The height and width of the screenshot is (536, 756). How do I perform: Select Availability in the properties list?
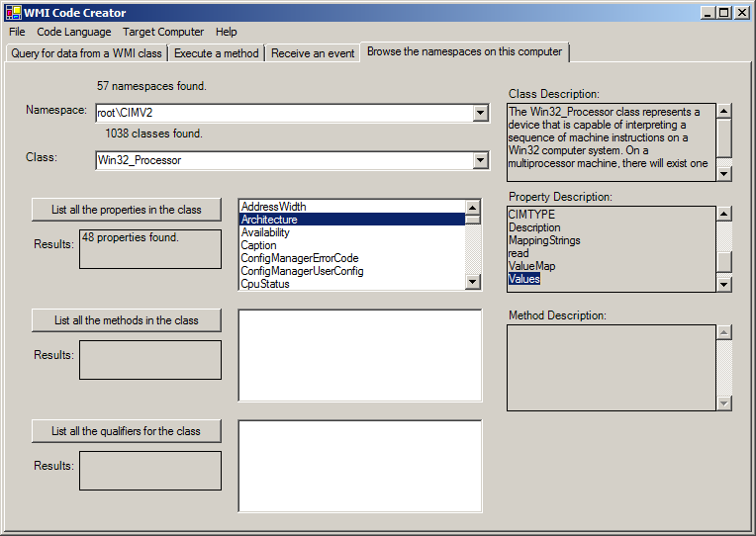pos(352,232)
